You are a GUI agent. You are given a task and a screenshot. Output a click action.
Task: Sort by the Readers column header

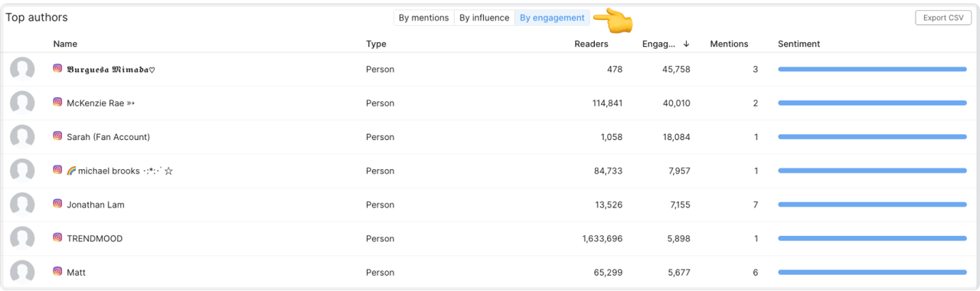point(591,44)
